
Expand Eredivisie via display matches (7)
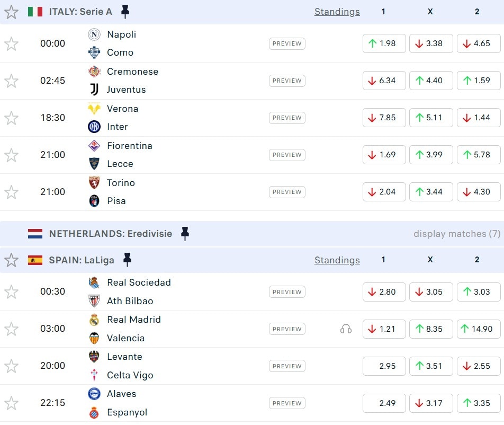point(457,234)
